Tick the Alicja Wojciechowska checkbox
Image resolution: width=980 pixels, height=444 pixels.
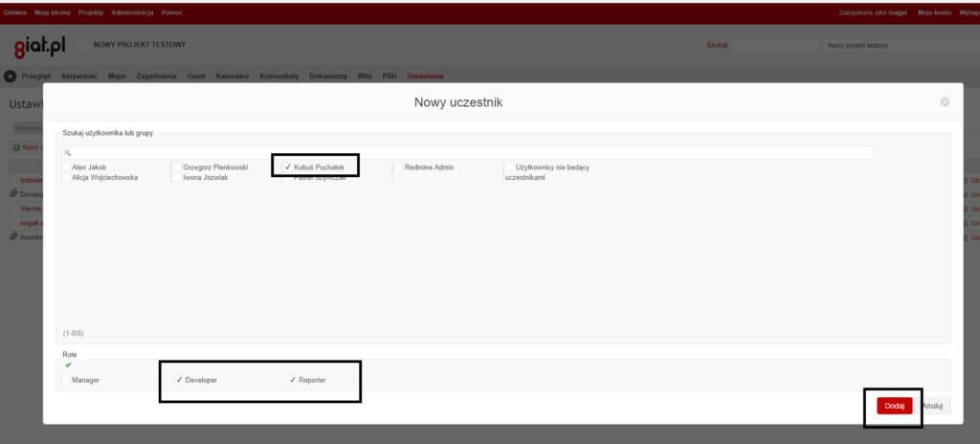(x=66, y=177)
